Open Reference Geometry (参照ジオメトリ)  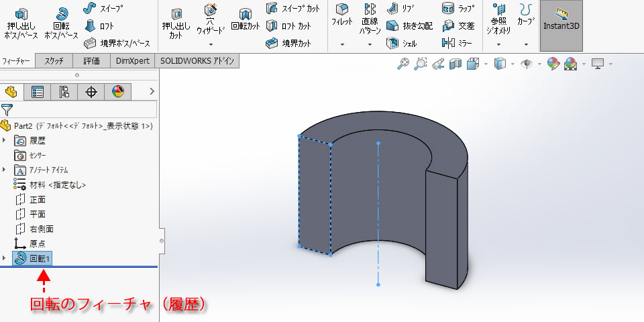498,19
